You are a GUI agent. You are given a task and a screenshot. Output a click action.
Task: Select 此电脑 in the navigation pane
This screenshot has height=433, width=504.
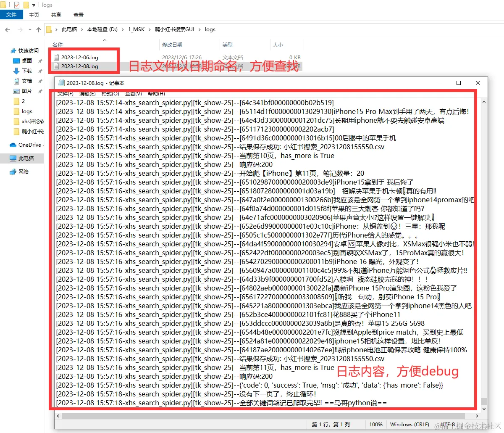coord(26,158)
